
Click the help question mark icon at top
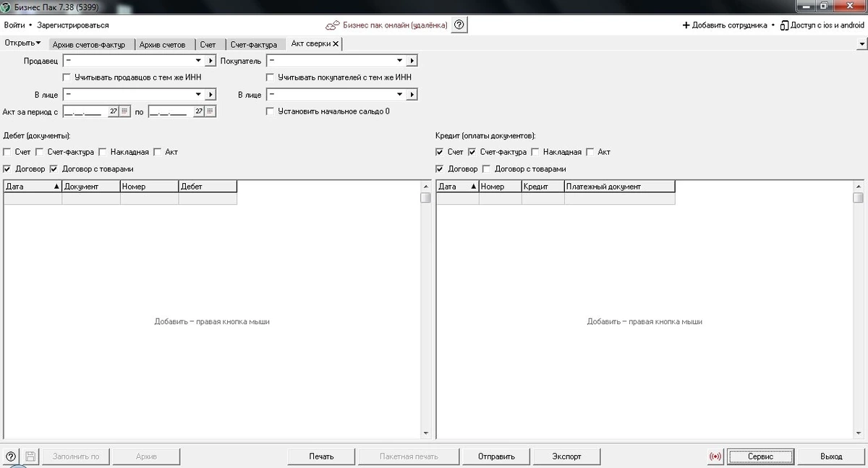[459, 25]
